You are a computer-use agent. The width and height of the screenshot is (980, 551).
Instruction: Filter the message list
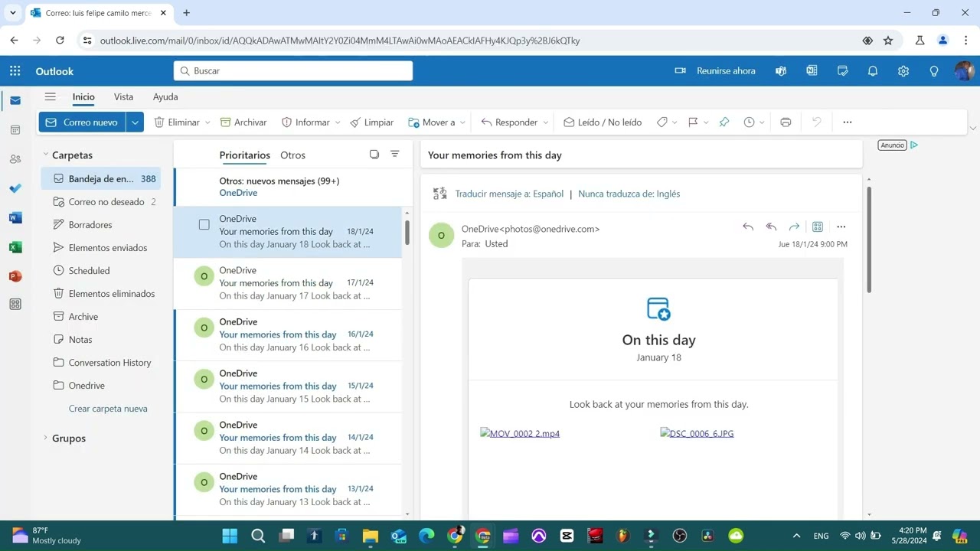point(395,155)
